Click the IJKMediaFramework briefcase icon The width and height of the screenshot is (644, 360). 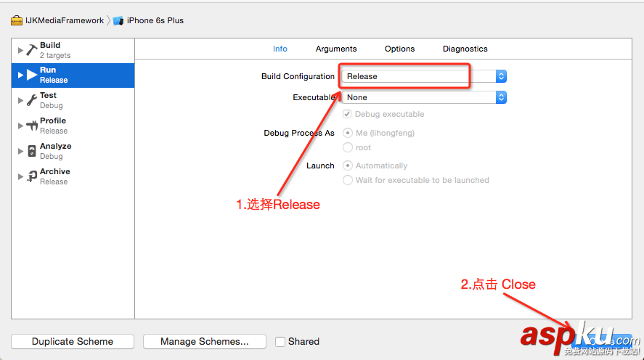pos(17,20)
